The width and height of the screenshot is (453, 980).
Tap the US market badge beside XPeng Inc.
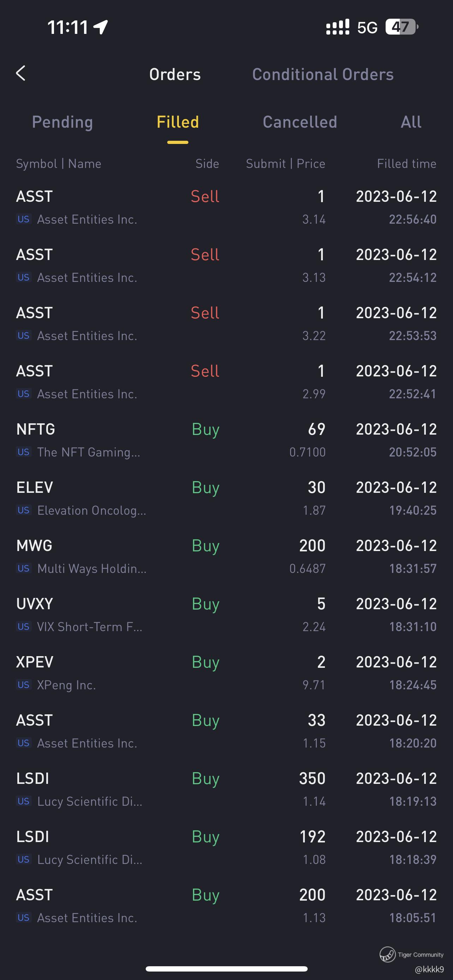[x=24, y=685]
